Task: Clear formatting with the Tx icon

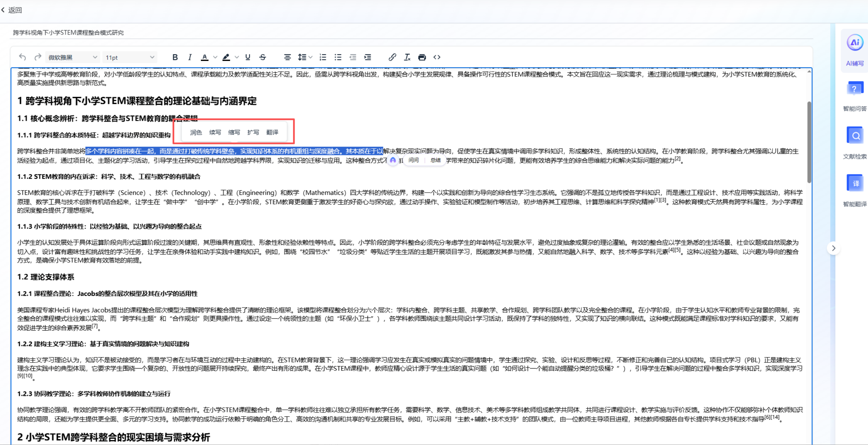Action: (x=407, y=57)
